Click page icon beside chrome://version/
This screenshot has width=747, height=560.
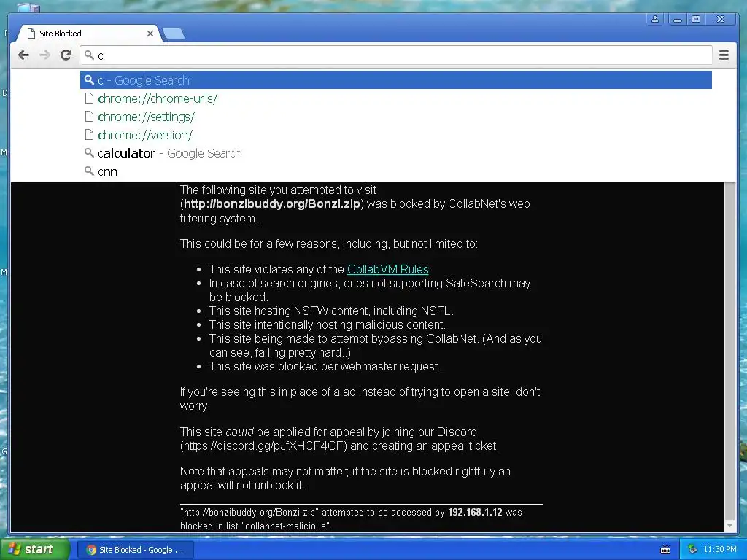pos(89,135)
